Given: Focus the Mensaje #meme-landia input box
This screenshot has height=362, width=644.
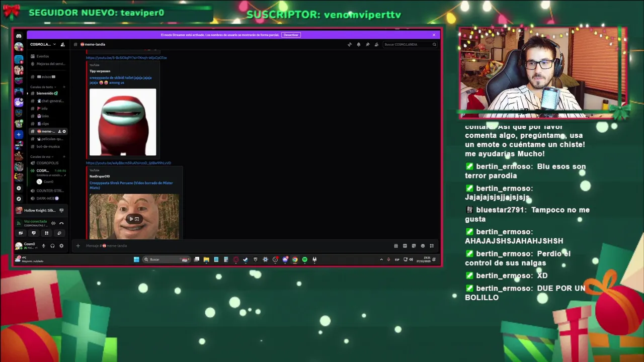Looking at the screenshot, I should (x=236, y=246).
